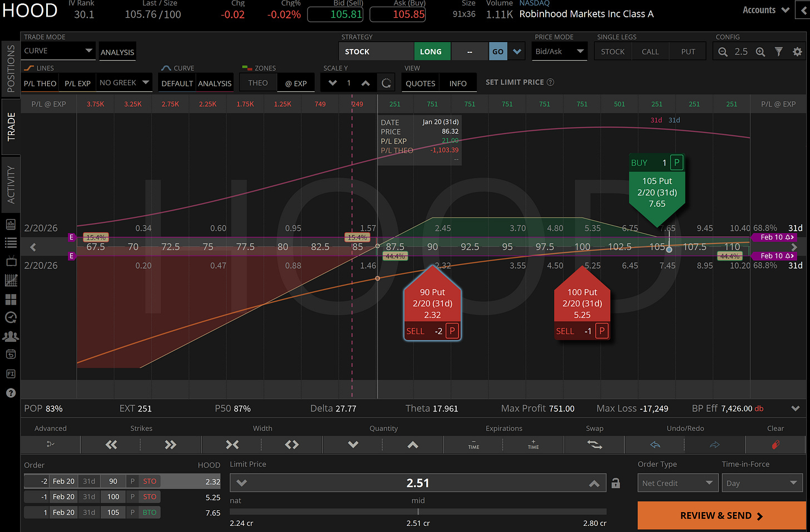Open the help question-mark icon
Screen dimensions: 810x532
pyautogui.click(x=11, y=393)
